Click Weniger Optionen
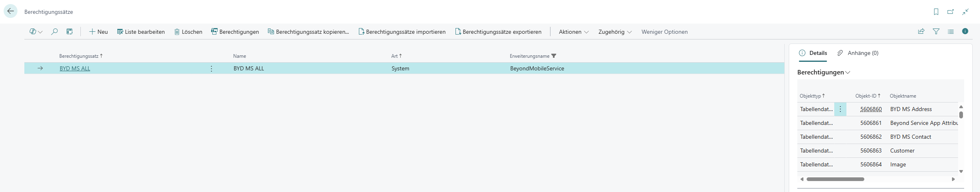 click(664, 32)
